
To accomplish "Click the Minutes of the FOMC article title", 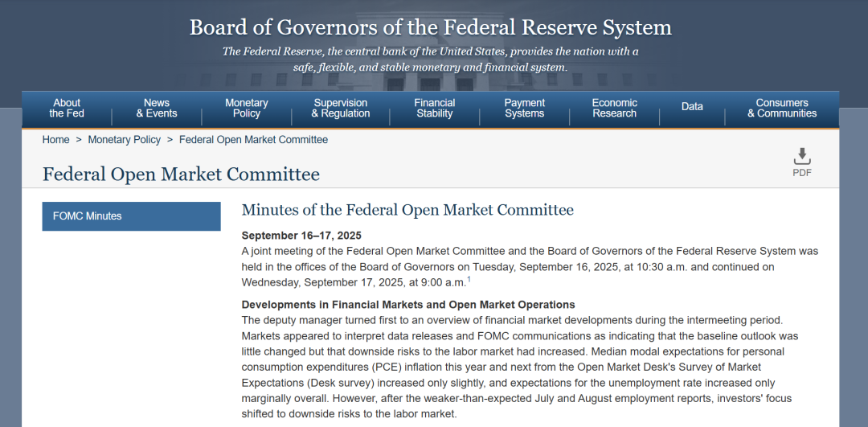I will (407, 211).
